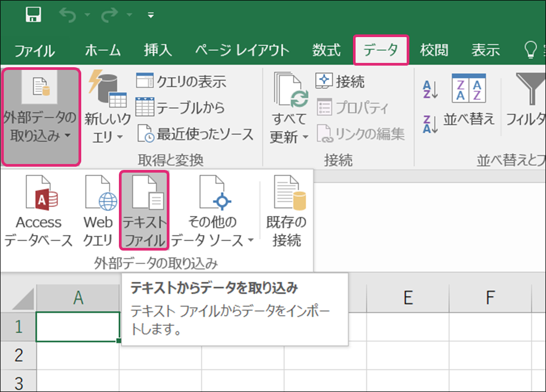Select cell A1 in the worksheet
The width and height of the screenshot is (546, 392).
78,327
